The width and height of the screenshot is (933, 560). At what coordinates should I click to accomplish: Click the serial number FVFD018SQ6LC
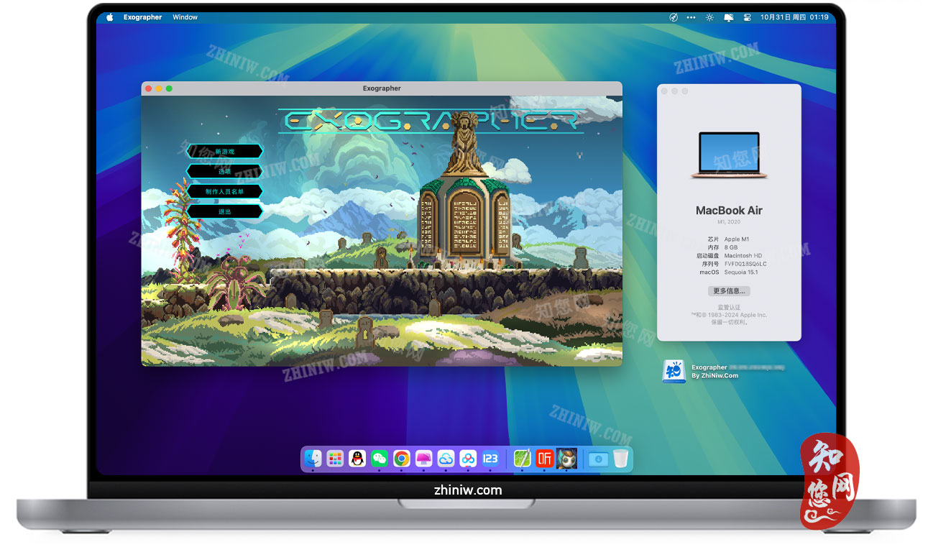(x=745, y=264)
